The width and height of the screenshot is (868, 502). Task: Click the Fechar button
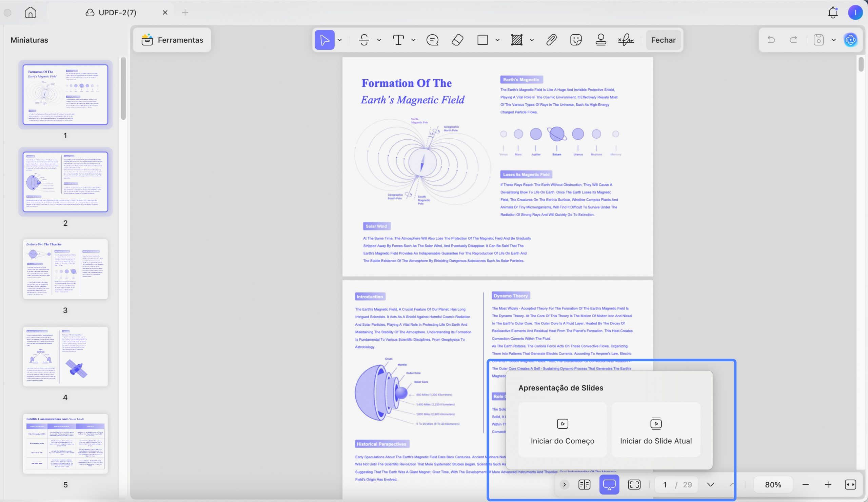pyautogui.click(x=663, y=40)
